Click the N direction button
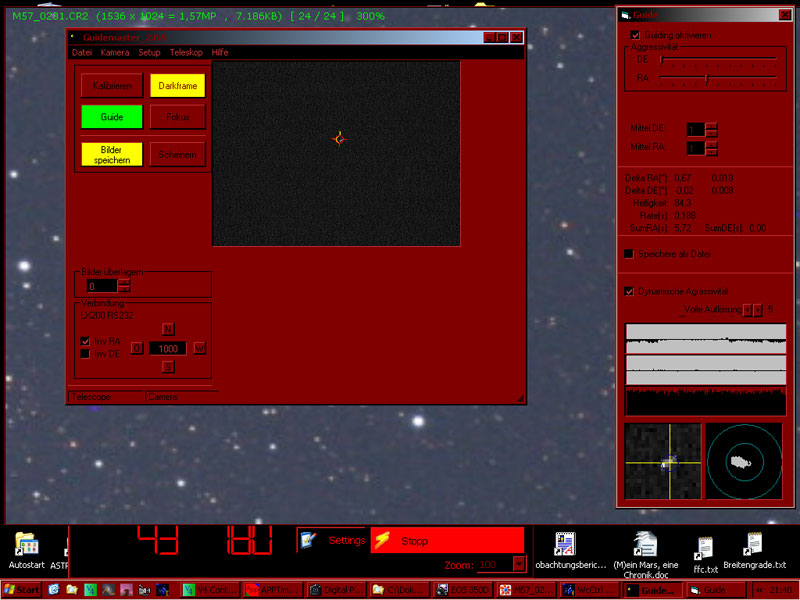 point(168,329)
